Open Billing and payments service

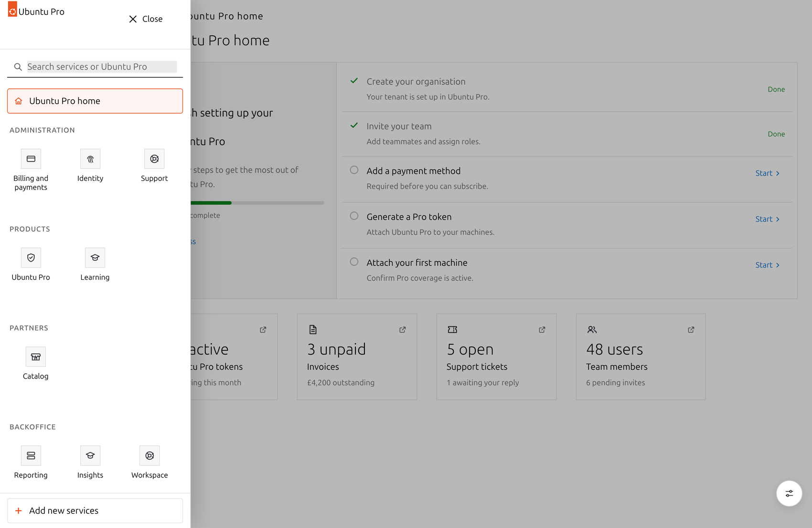tap(31, 170)
